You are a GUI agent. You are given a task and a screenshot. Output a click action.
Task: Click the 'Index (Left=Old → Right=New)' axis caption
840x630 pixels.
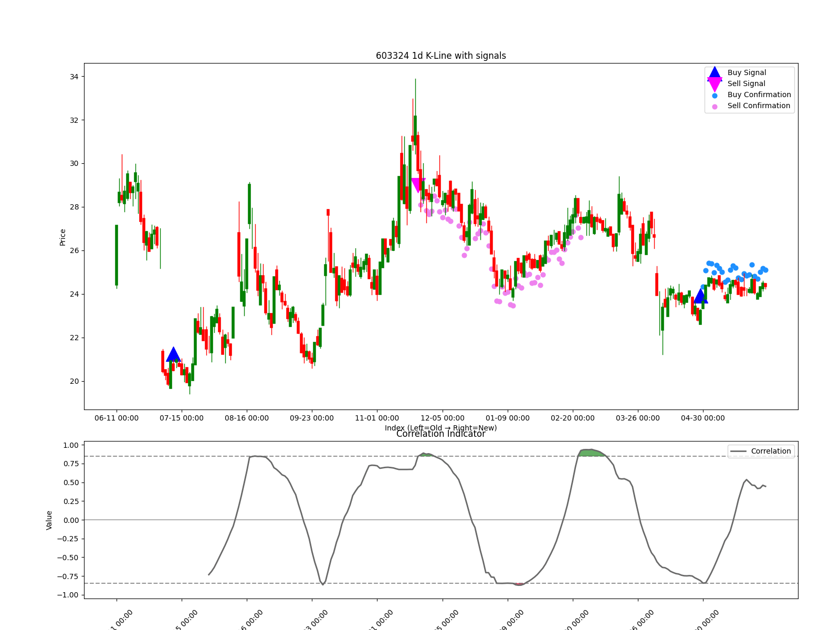[440, 428]
